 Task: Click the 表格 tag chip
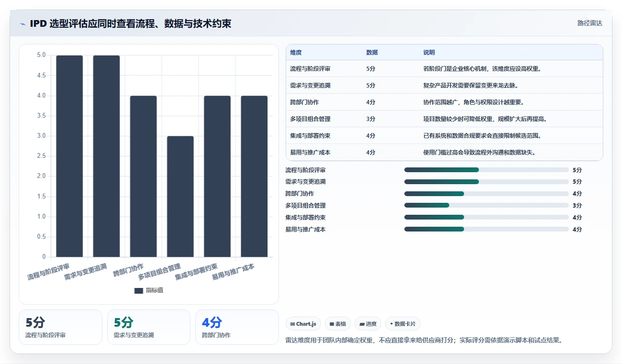338,324
